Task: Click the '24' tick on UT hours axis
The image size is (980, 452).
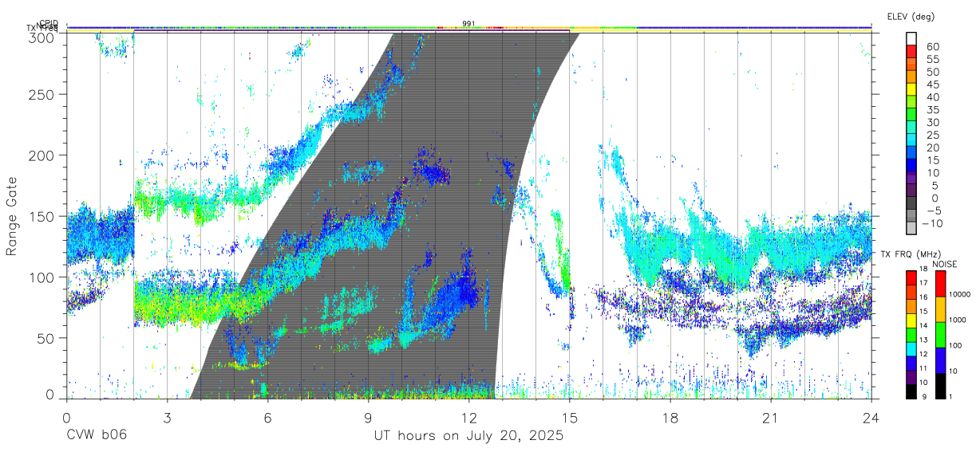Action: tap(871, 419)
